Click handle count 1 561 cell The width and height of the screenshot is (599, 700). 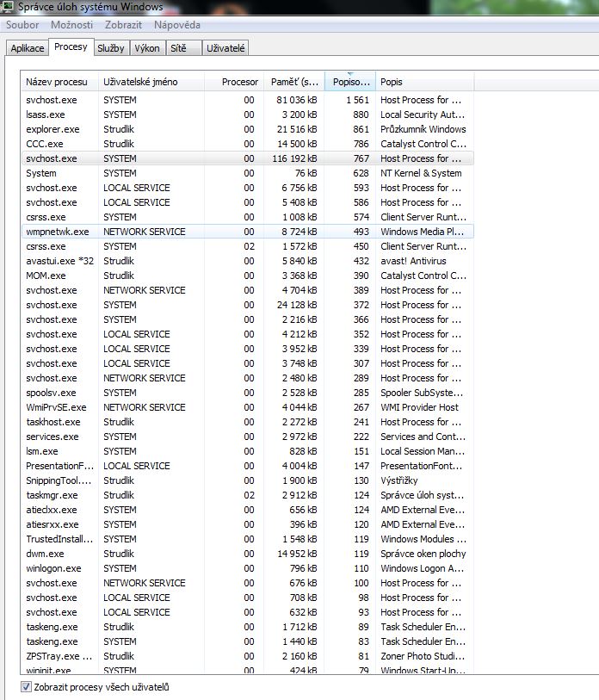pos(357,100)
